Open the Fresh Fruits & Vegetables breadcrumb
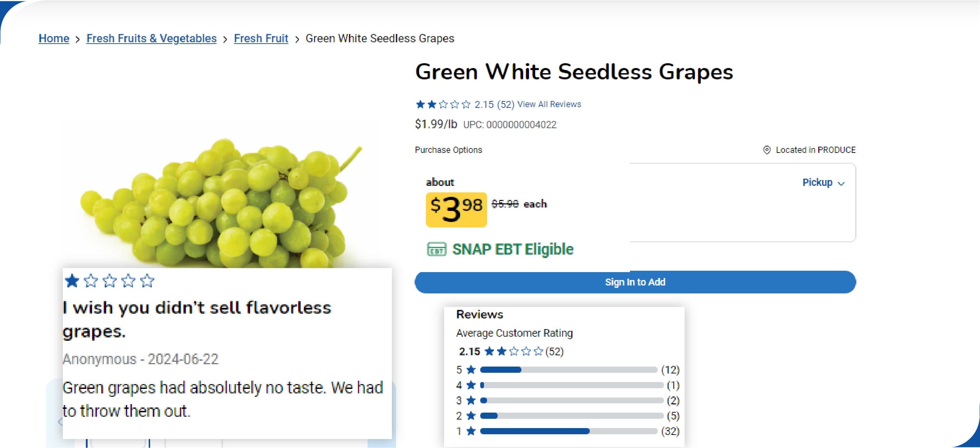This screenshot has height=448, width=980. tap(151, 38)
